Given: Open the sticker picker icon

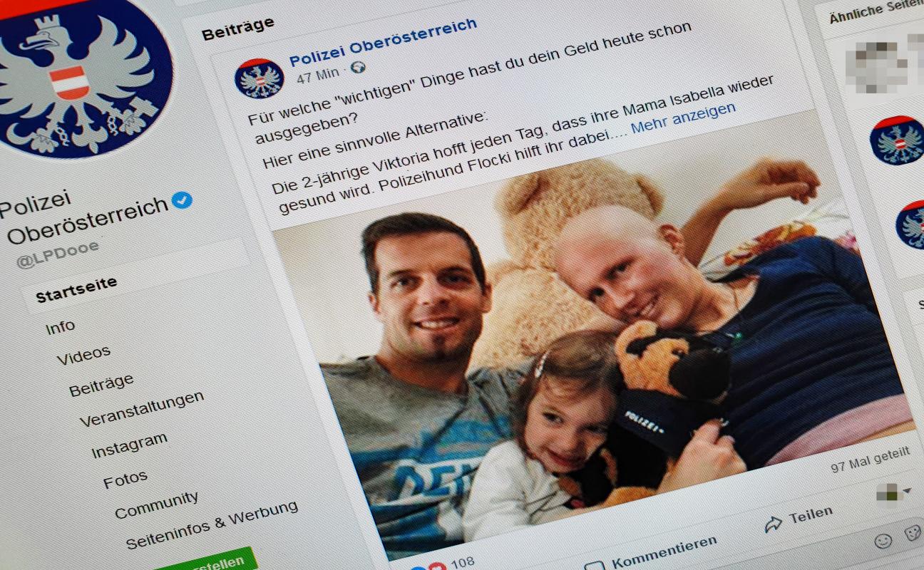Looking at the screenshot, I should coord(913,533).
